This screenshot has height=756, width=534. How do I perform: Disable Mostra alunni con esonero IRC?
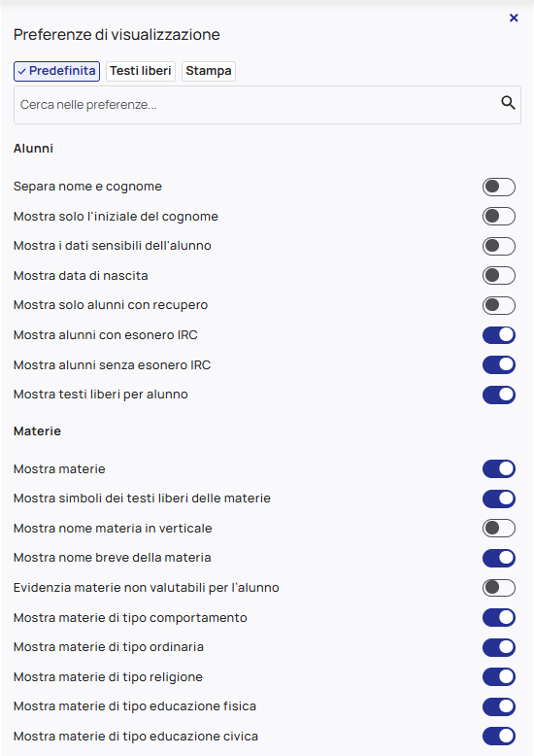499,335
